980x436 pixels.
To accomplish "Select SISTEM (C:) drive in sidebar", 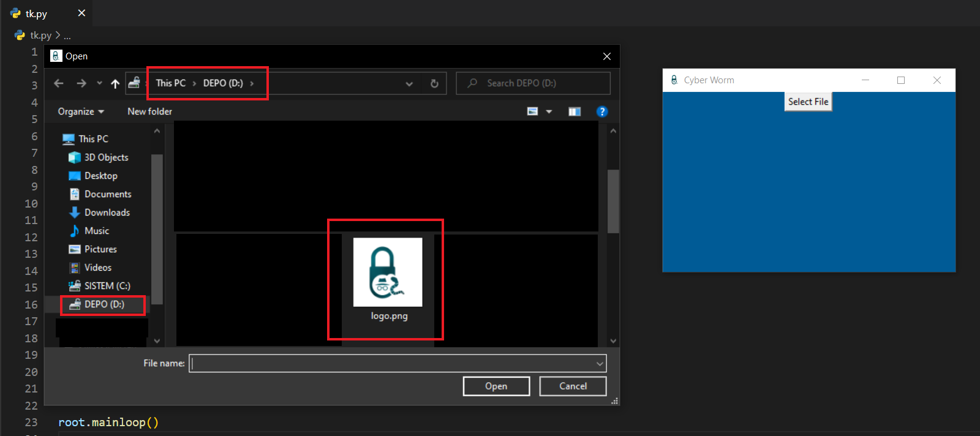I will point(107,286).
